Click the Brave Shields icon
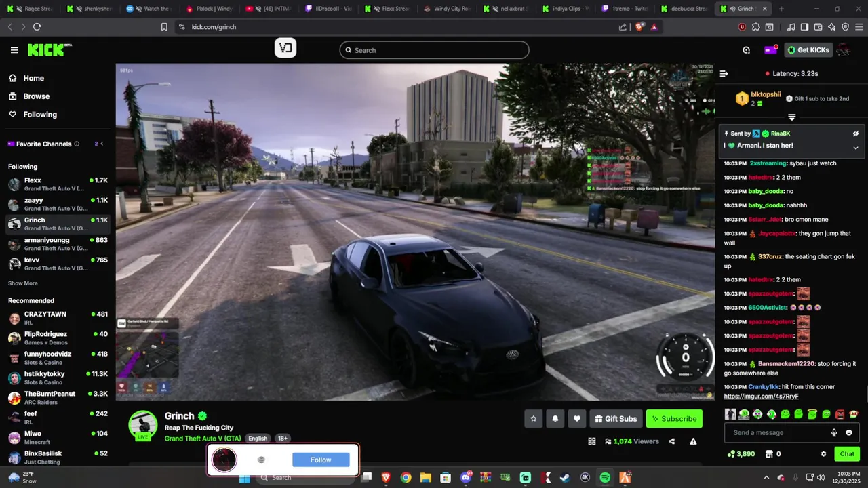868x488 pixels. coord(639,27)
